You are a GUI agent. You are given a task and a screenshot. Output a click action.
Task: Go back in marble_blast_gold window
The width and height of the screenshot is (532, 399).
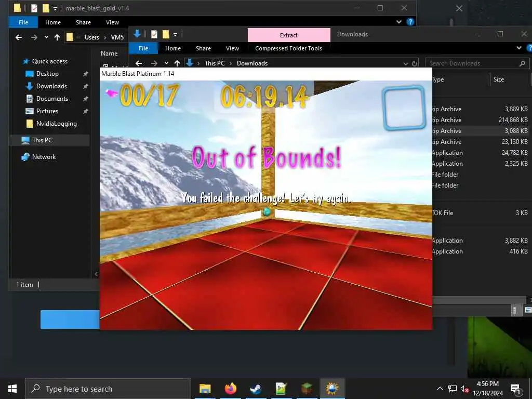pyautogui.click(x=19, y=37)
